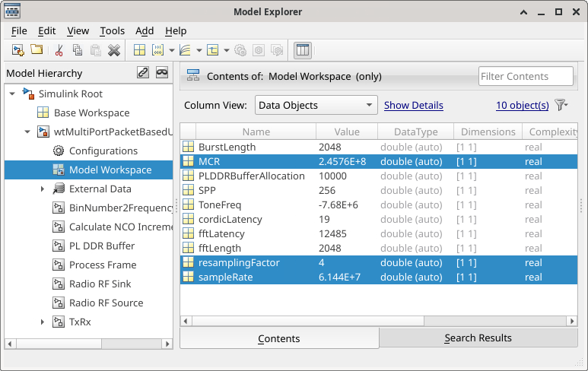The width and height of the screenshot is (588, 371).
Task: Open the Tools menu
Action: click(112, 30)
